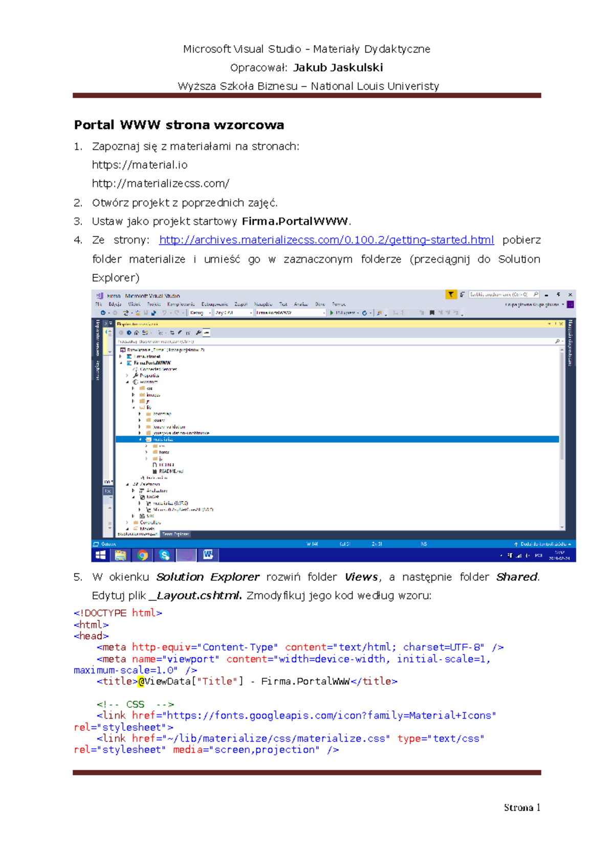Click the IIS Express run button label
The image size is (614, 868).
coord(346,313)
